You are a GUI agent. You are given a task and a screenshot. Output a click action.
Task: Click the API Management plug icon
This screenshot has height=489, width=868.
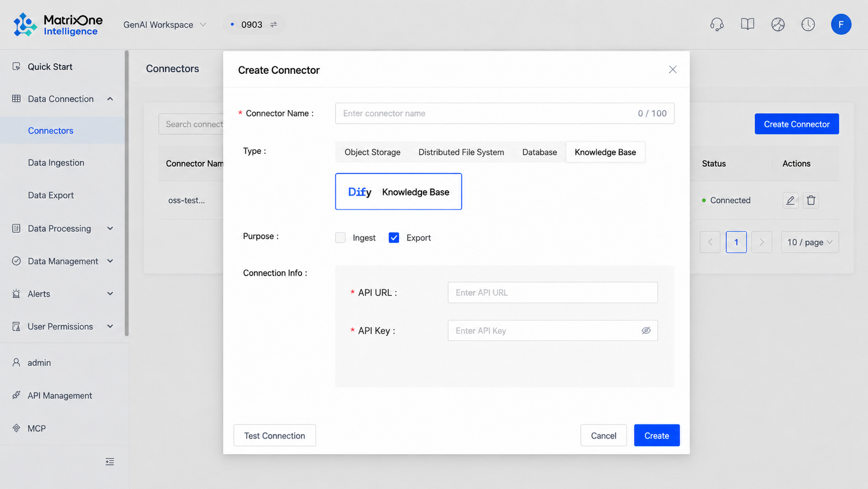click(16, 395)
